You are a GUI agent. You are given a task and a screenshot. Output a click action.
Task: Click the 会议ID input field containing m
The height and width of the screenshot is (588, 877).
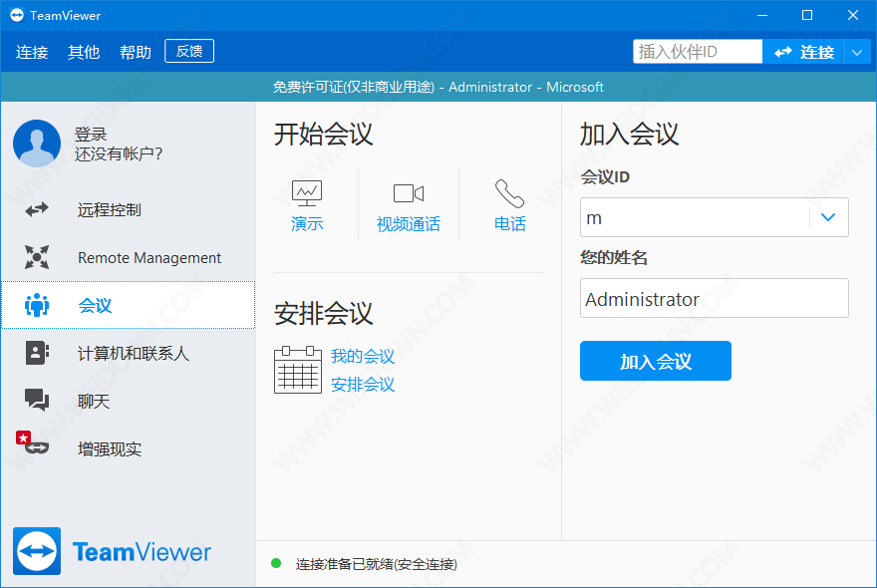[695, 217]
